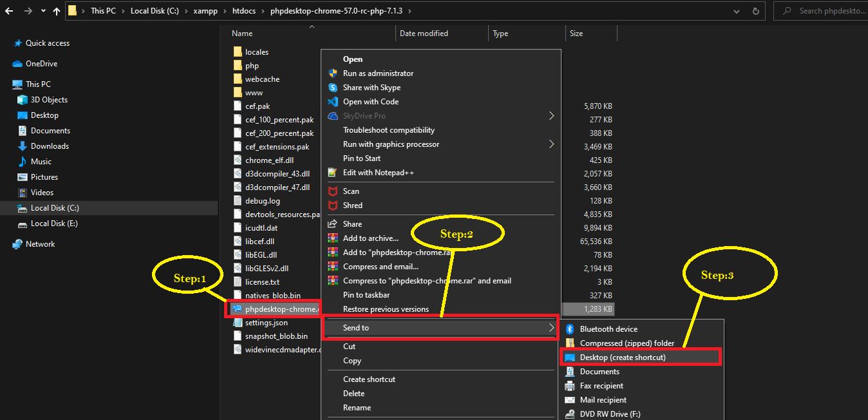The width and height of the screenshot is (868, 420).
Task: Click the shield icon for Run as administrator
Action: (x=333, y=73)
